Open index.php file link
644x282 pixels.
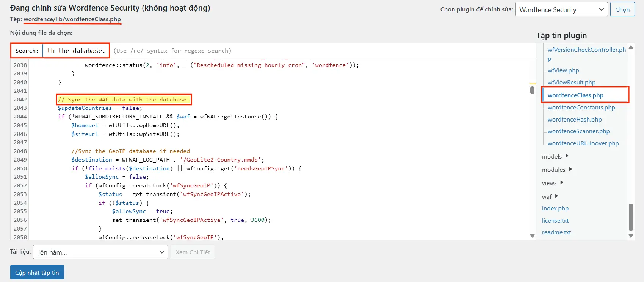click(x=555, y=209)
